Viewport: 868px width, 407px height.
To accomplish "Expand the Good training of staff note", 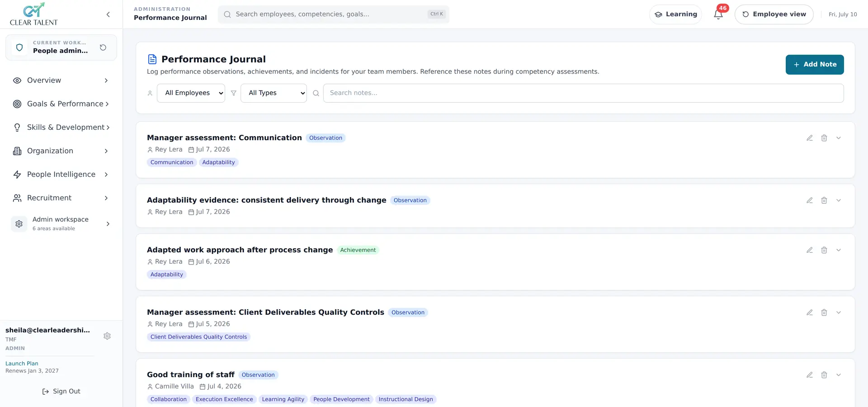I will click(839, 375).
